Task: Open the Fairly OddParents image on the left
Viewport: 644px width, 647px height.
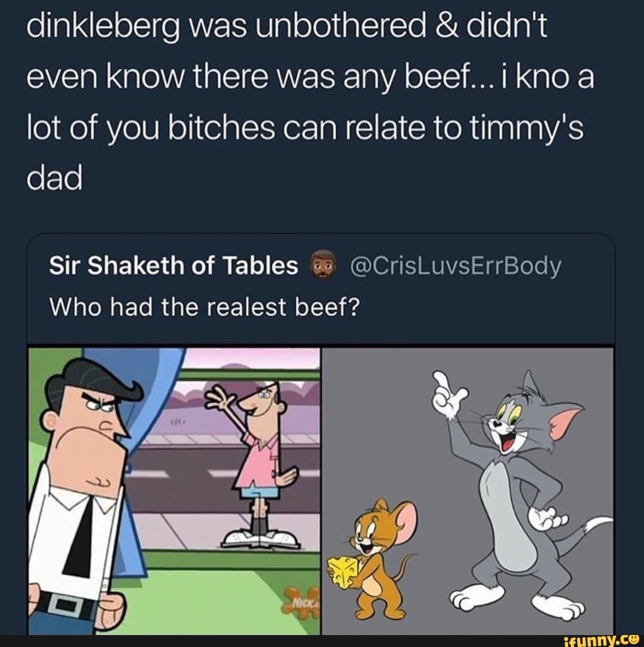Action: pyautogui.click(x=174, y=490)
